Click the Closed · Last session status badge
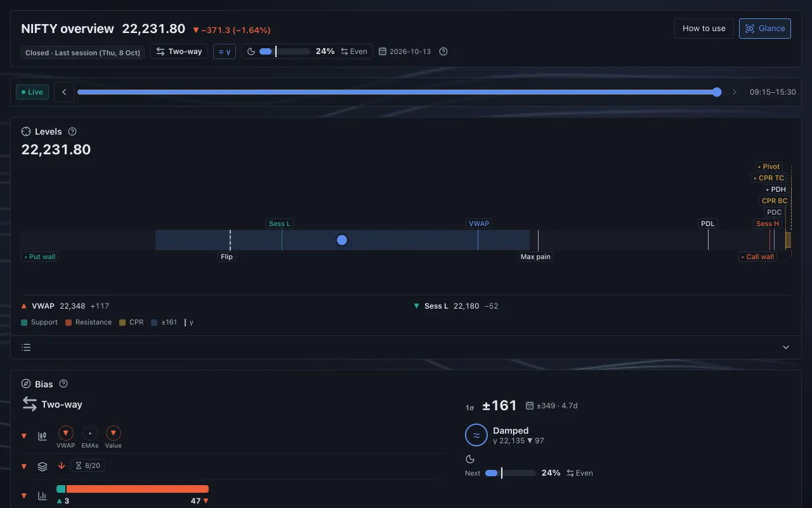 click(82, 53)
